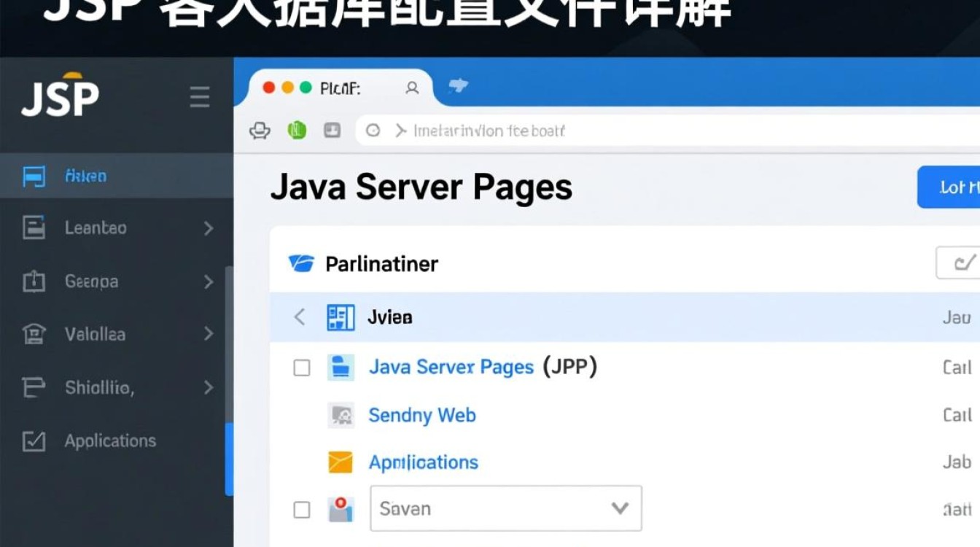Click the green extension icon near address bar
Image resolution: width=980 pixels, height=547 pixels.
click(296, 130)
